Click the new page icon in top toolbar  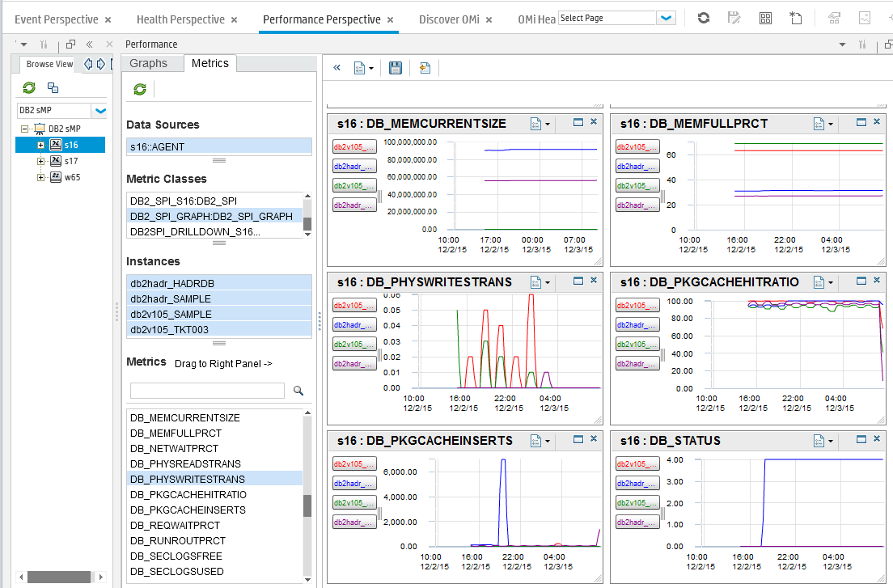coord(796,18)
